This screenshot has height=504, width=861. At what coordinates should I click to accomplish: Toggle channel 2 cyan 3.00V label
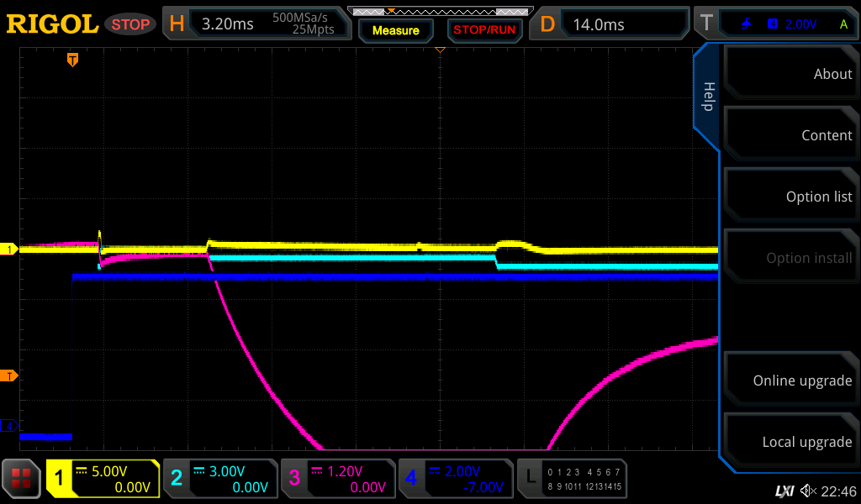[x=219, y=479]
